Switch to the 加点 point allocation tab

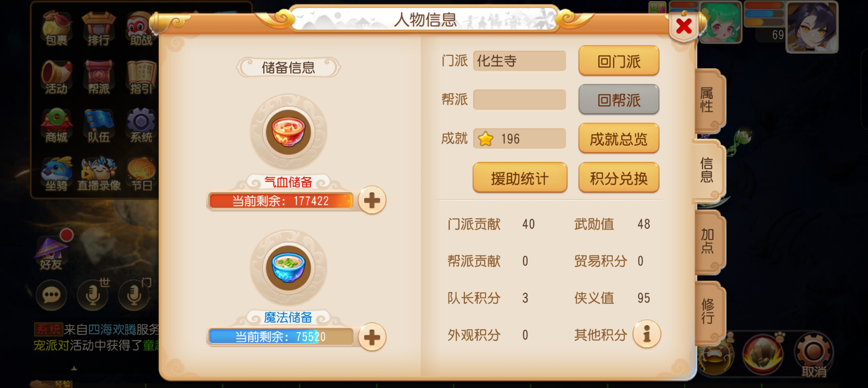pyautogui.click(x=707, y=241)
